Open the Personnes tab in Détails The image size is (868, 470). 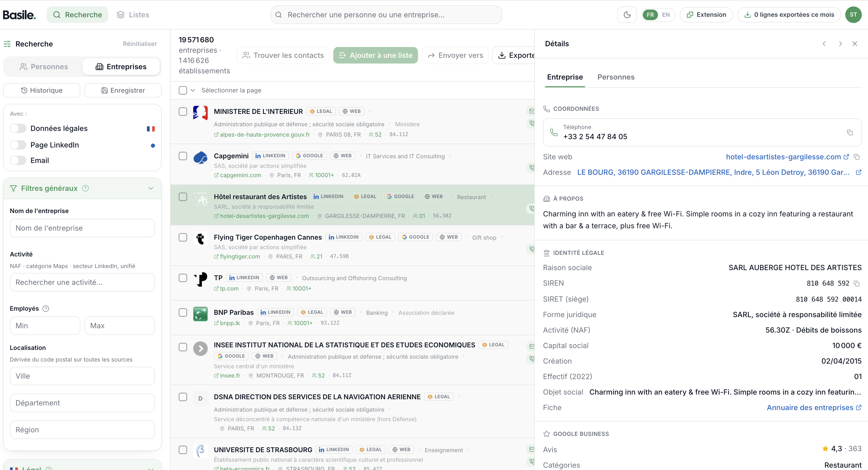point(616,77)
